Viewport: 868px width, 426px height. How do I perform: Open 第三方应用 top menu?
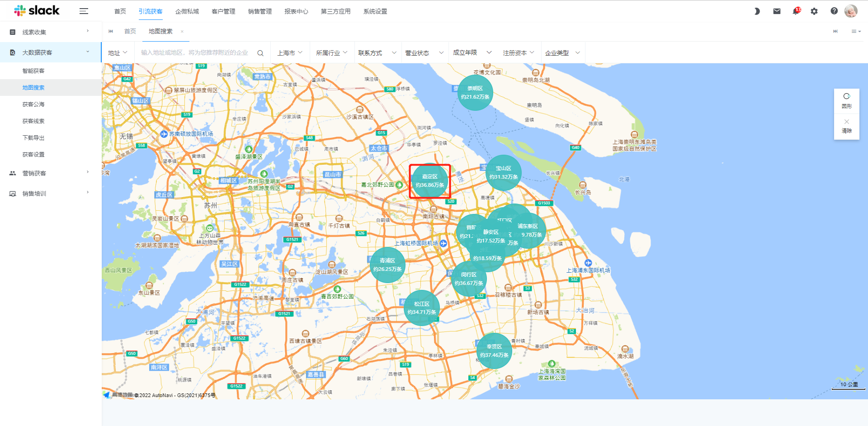coord(336,11)
